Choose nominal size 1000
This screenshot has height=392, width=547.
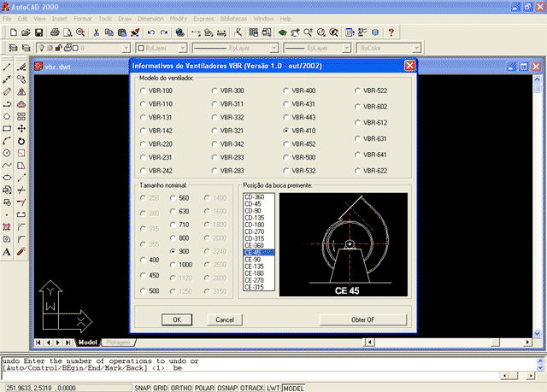click(x=174, y=265)
